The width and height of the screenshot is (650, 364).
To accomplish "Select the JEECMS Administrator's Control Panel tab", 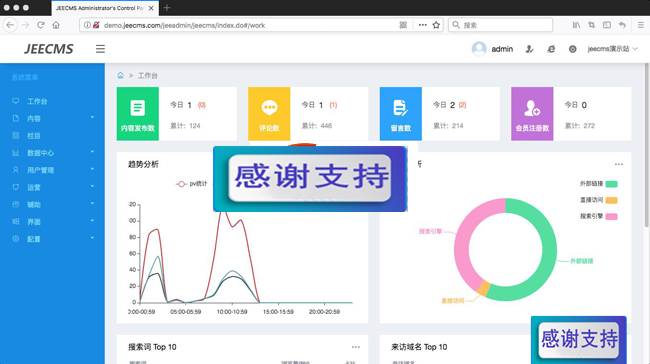I will coord(105,8).
